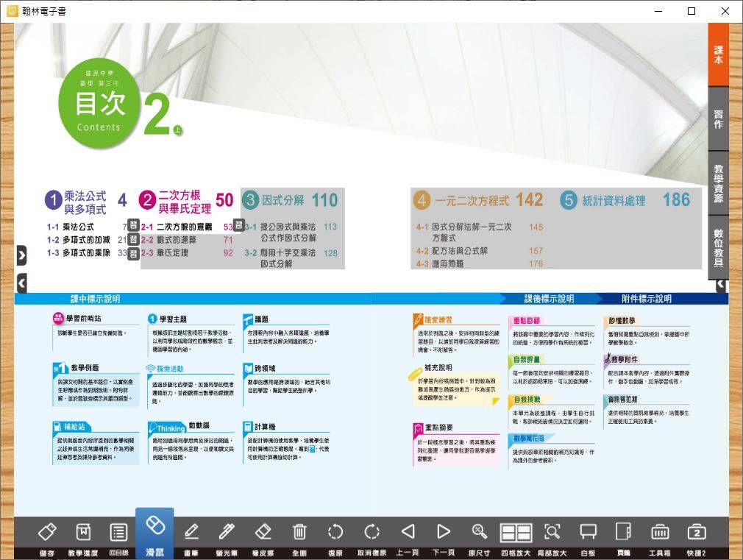Click the 取消復原 (redo) icon
Image resolution: width=743 pixels, height=560 pixels.
tap(371, 533)
